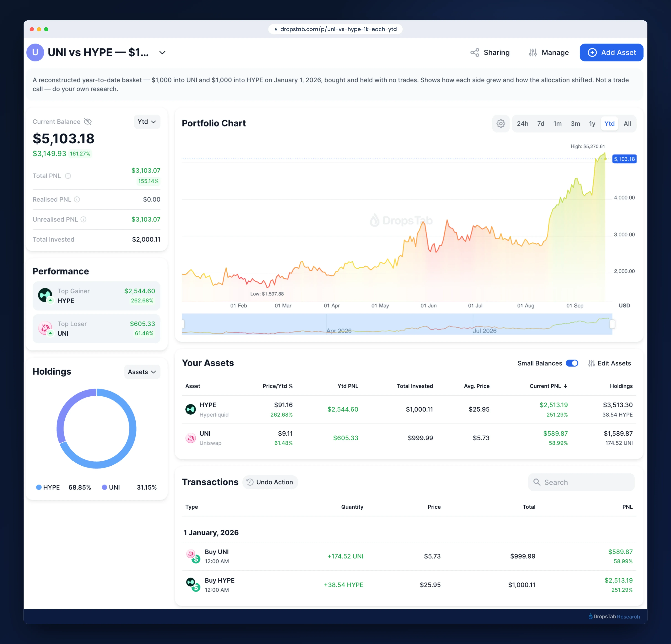Viewport: 671px width, 644px height.
Task: Open the Ytd balance period dropdown
Action: 147,122
